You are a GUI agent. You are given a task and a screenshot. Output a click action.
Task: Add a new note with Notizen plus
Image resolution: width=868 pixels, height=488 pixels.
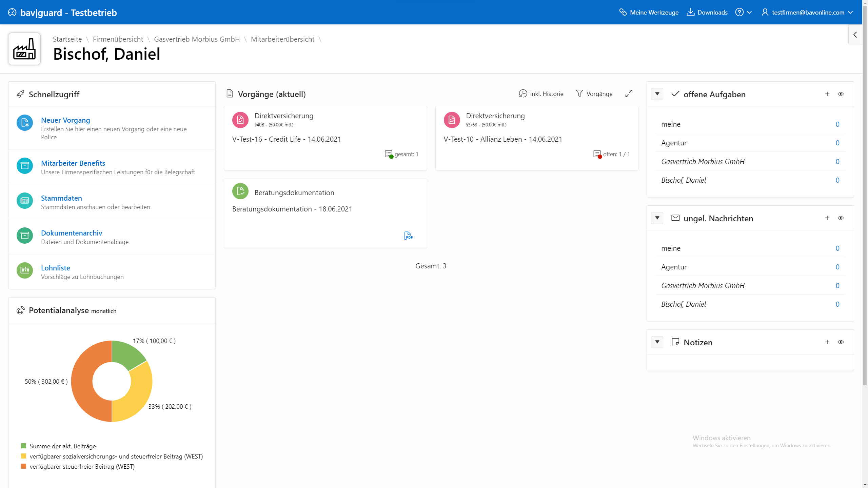pyautogui.click(x=827, y=342)
